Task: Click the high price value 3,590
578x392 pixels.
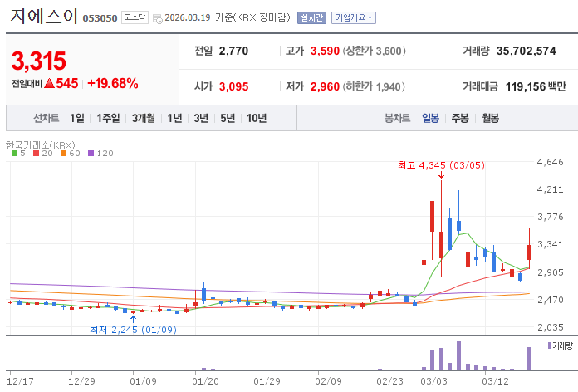Action: (x=325, y=51)
